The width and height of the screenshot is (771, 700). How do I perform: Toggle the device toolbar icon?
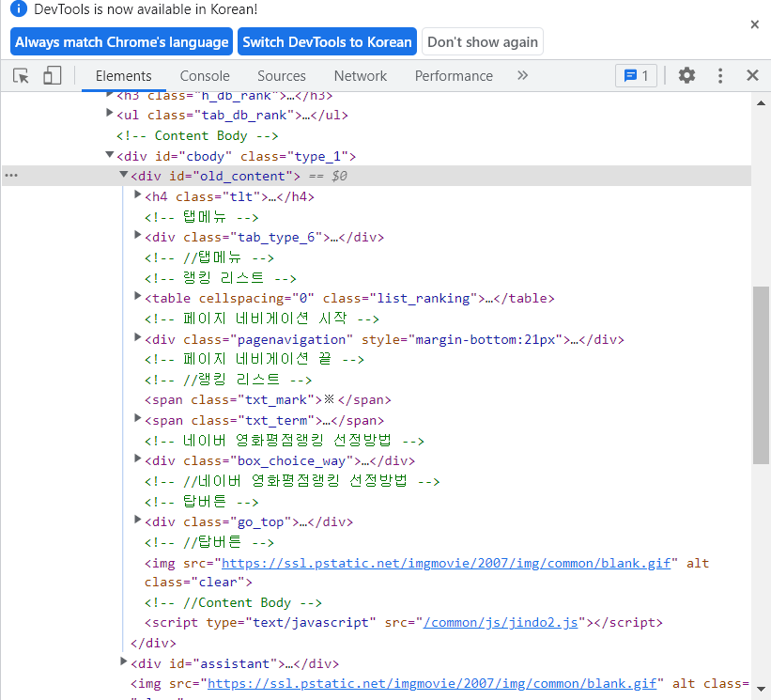tap(53, 76)
